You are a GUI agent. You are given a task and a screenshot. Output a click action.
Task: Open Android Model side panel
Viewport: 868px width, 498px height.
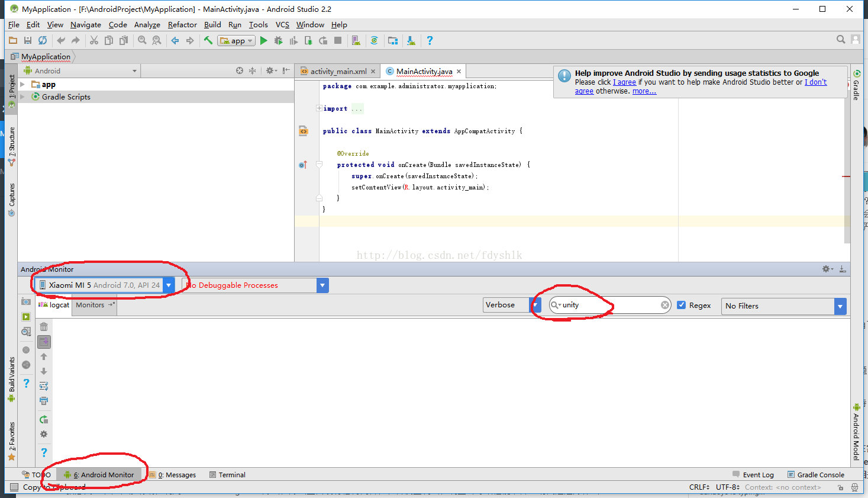click(856, 432)
